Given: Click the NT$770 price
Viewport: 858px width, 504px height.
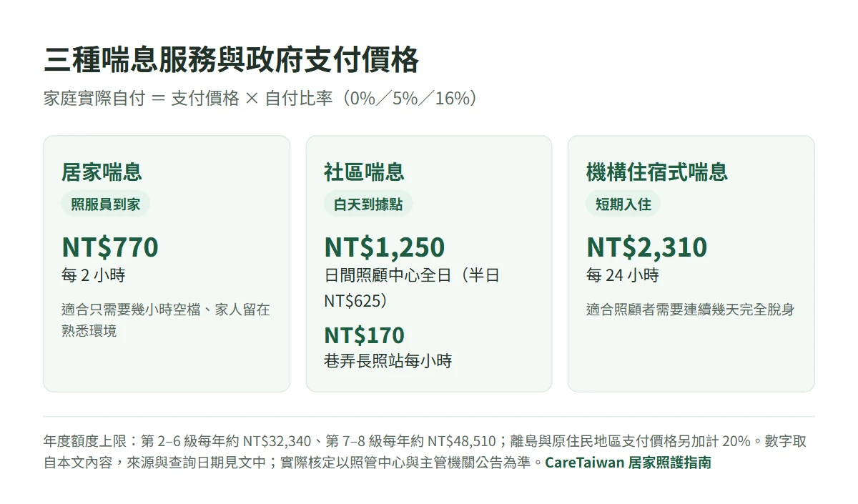Looking at the screenshot, I should [x=110, y=247].
